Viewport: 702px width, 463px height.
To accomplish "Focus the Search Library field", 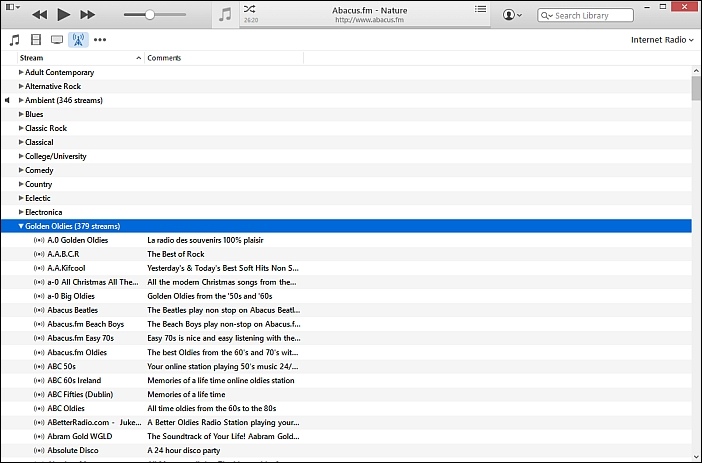I will [585, 15].
